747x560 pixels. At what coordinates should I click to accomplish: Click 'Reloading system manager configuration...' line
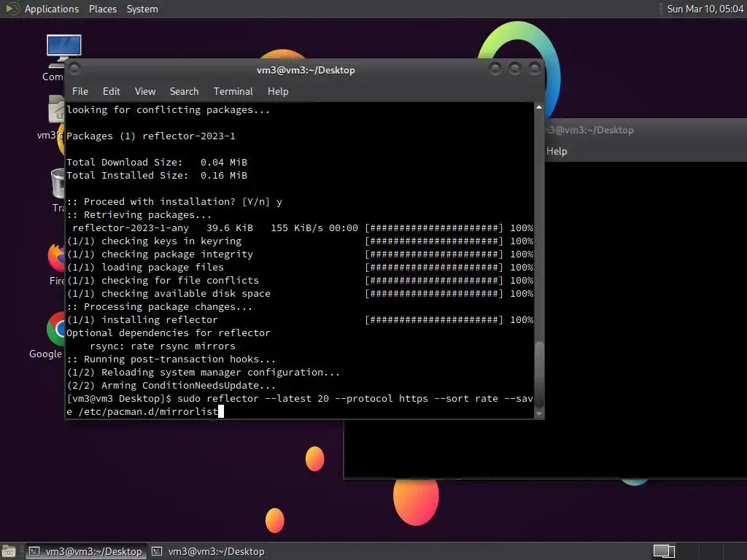pyautogui.click(x=204, y=373)
